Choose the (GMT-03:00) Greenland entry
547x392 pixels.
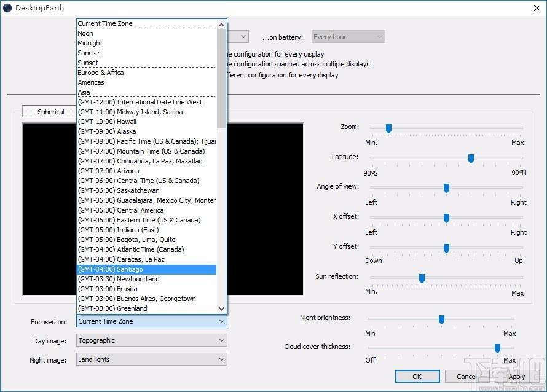click(146, 308)
